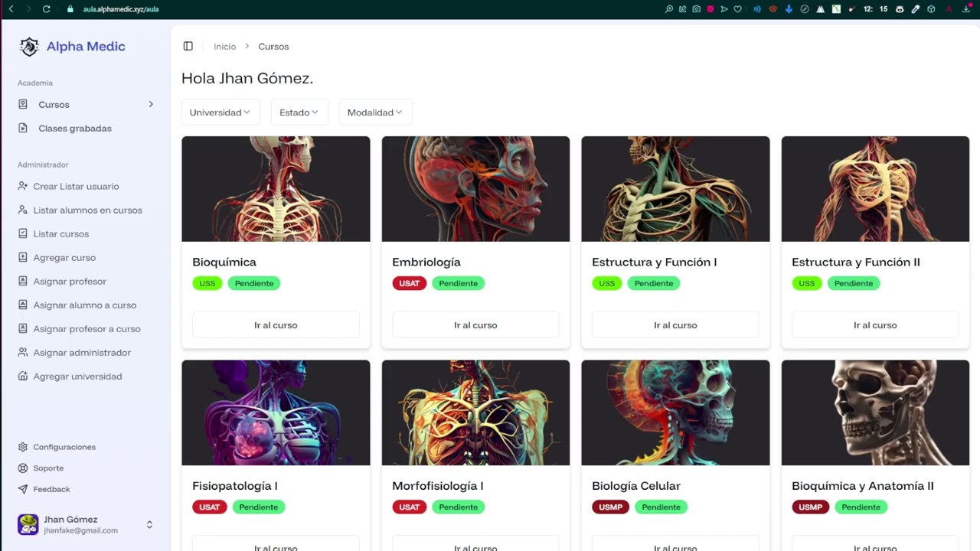The width and height of the screenshot is (980, 551).
Task: Click Pendiente badge on Morfofisiología I card
Action: [x=459, y=507]
